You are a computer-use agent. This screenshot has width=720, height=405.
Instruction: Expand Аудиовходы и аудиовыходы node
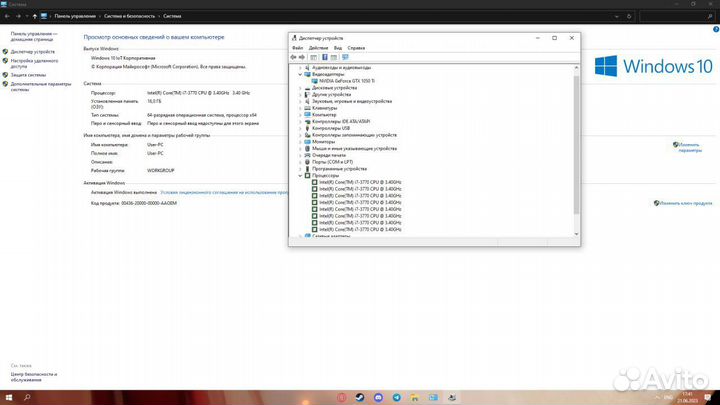(300, 68)
